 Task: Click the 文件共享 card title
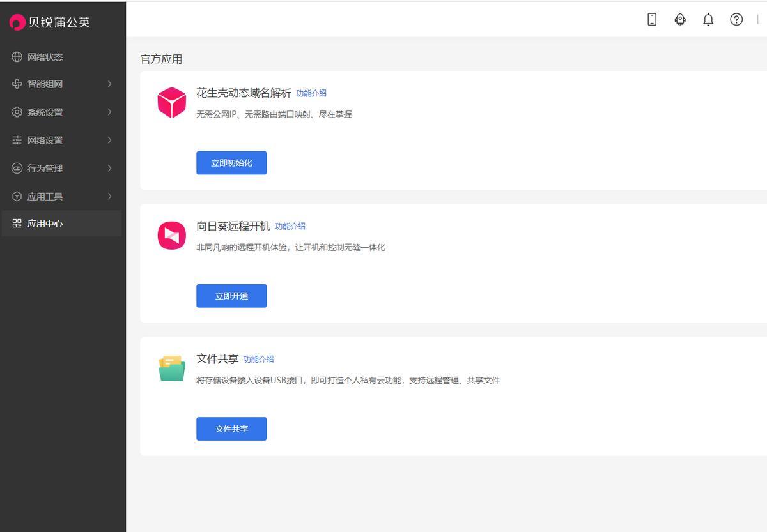[217, 359]
